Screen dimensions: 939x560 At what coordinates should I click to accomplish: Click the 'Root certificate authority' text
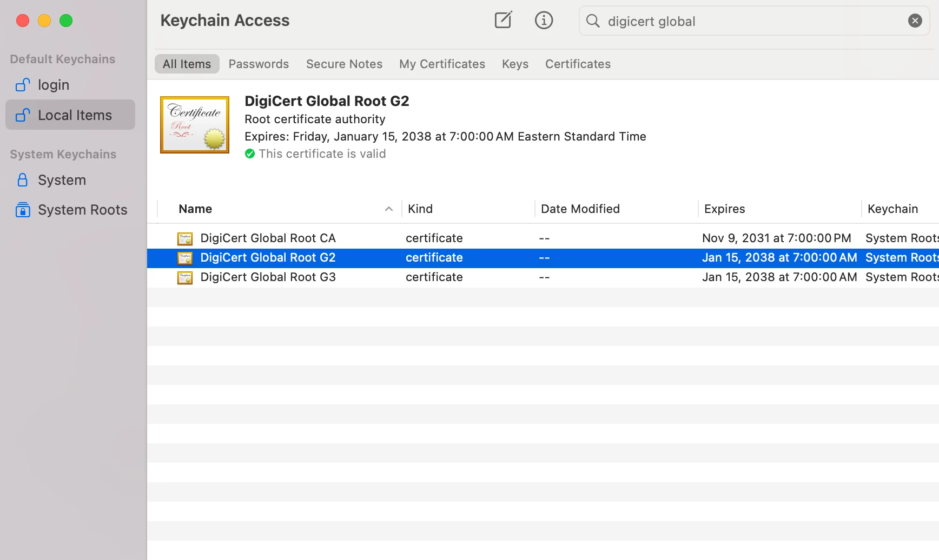[315, 119]
